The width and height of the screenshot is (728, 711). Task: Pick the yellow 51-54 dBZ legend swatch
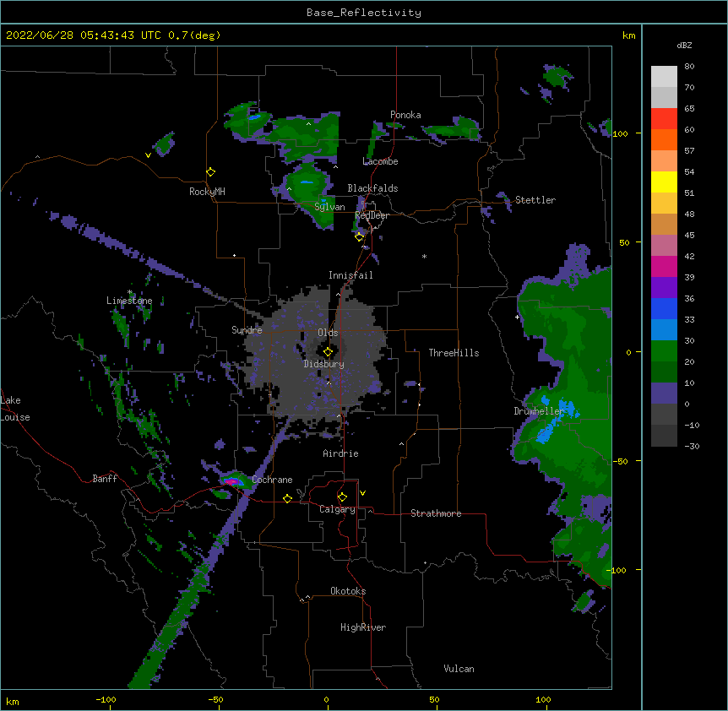[x=664, y=182]
